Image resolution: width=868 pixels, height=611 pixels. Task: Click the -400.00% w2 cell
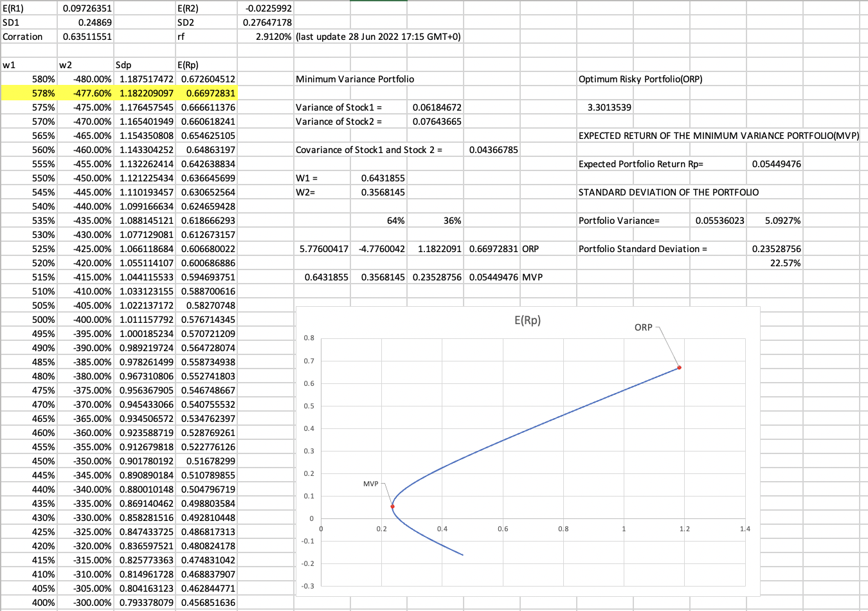click(x=85, y=320)
